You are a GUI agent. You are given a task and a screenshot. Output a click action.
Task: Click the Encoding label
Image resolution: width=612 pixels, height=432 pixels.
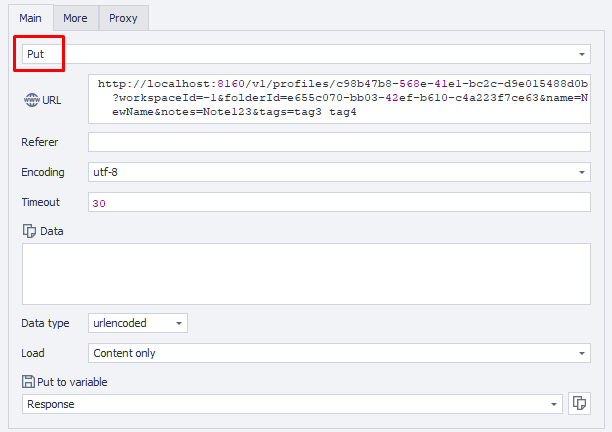tap(43, 172)
